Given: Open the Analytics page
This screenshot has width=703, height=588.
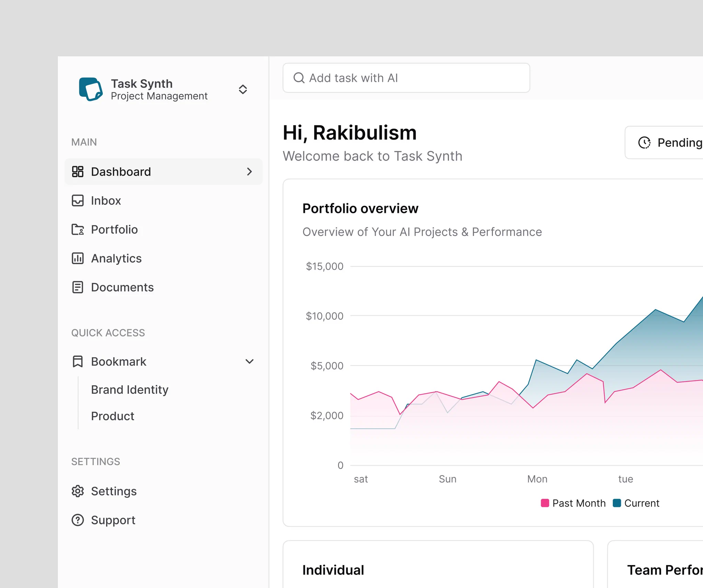Looking at the screenshot, I should click(163, 258).
